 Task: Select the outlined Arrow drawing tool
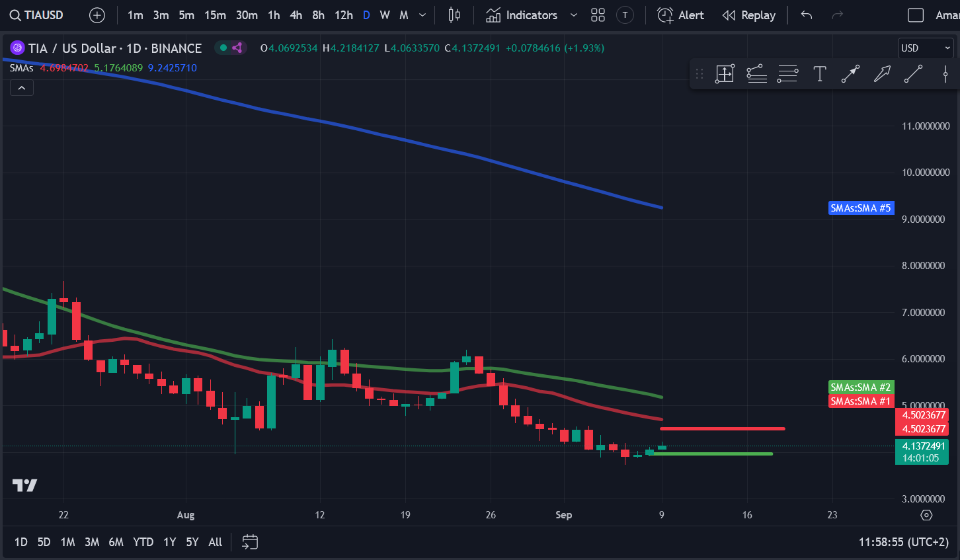click(882, 74)
